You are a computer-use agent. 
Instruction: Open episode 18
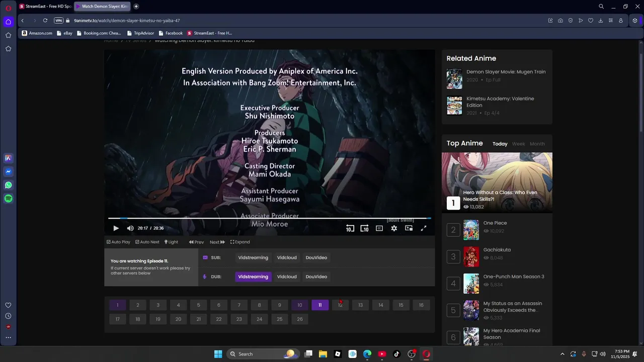(x=138, y=319)
